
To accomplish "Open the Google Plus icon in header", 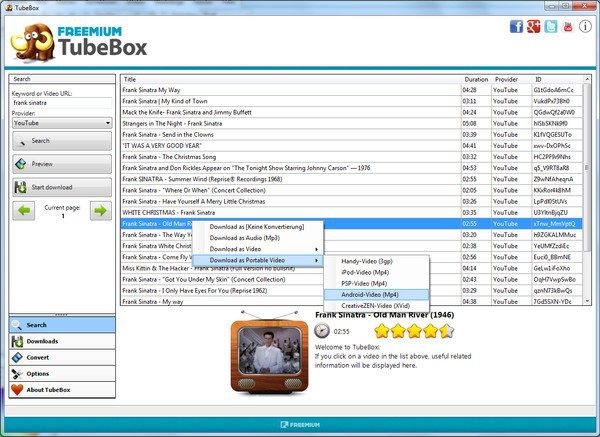I will (535, 26).
